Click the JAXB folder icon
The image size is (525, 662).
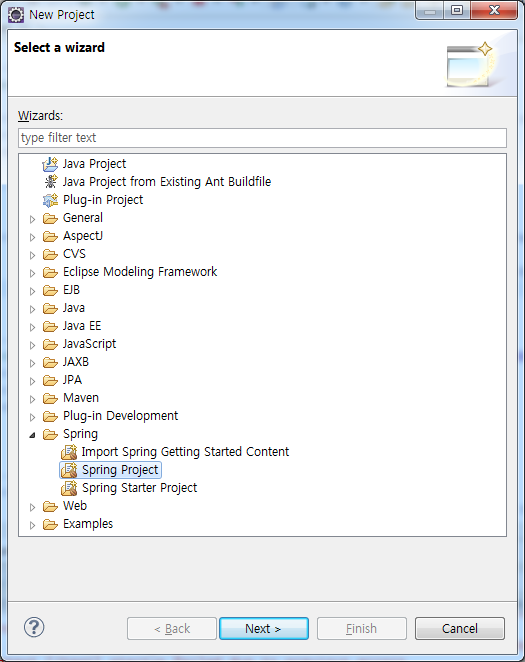(x=50, y=363)
